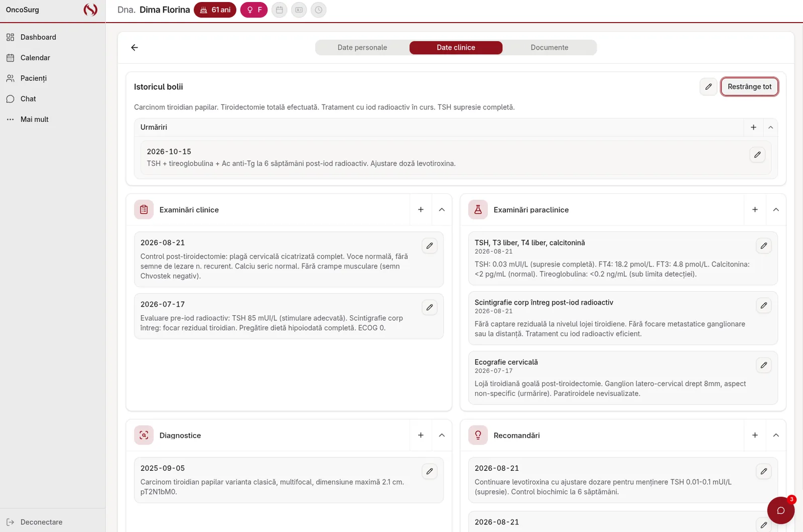Edit the 2026-07-17 clinical exam entry
Screen dimensions: 803x532
(x=430, y=308)
